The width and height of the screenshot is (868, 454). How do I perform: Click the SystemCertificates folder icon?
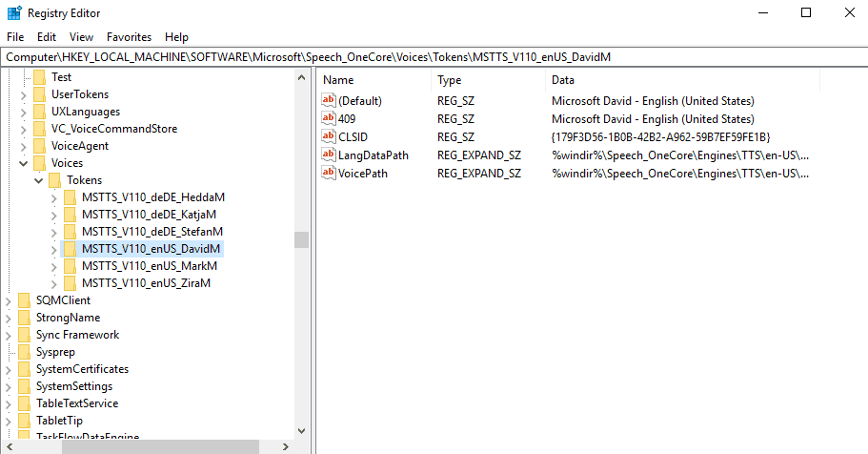[24, 369]
